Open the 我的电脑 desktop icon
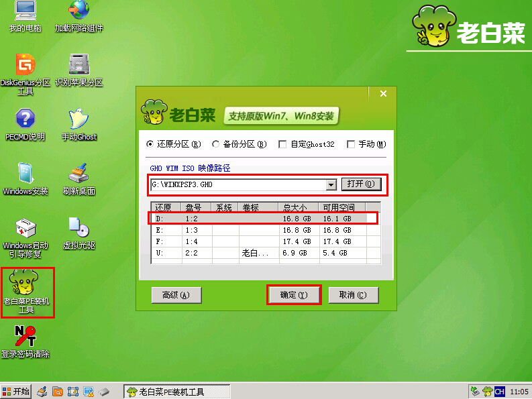Viewport: 532px width, 399px height. [x=25, y=15]
